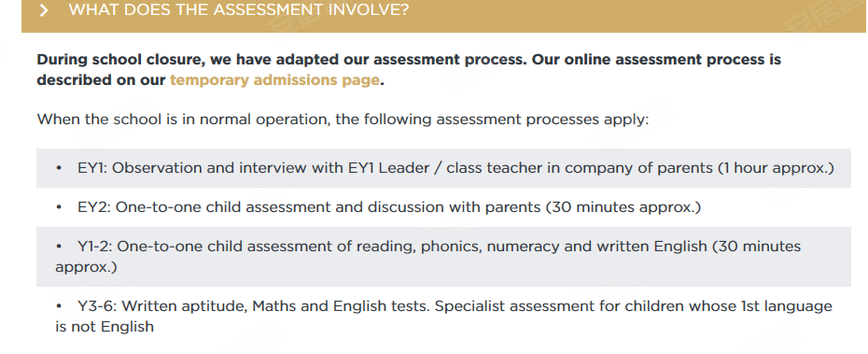Select the Y3-6 written aptitude tests row
The image size is (868, 354).
pyautogui.click(x=443, y=317)
